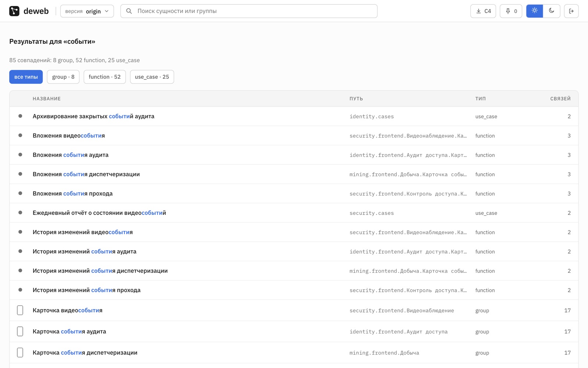Filter results by function · 52

(105, 77)
